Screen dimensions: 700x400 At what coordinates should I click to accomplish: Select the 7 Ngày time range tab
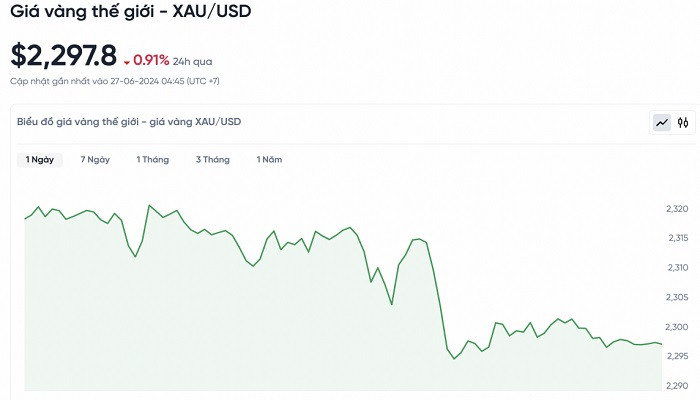pos(95,160)
